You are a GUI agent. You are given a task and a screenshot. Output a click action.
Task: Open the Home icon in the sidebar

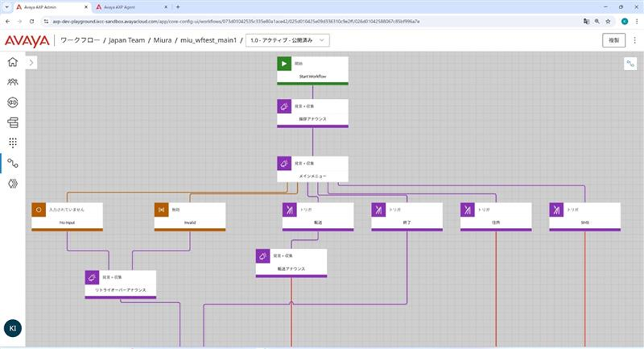point(13,62)
